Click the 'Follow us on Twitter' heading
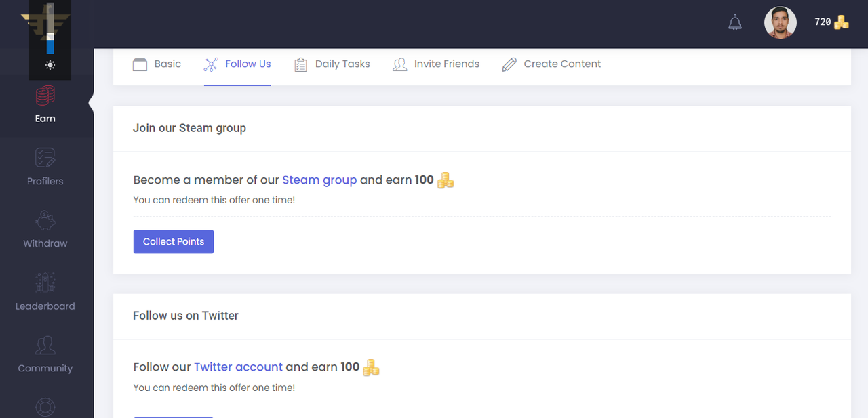Screen dimensions: 868x418 (186, 316)
